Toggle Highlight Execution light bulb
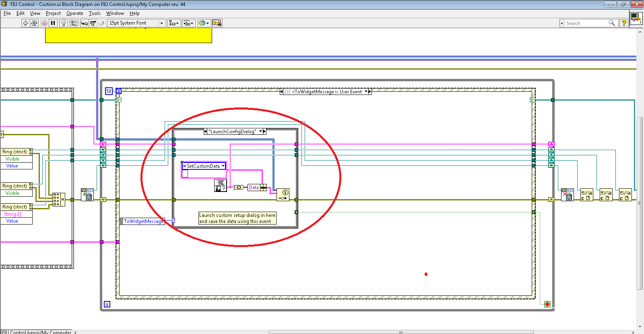 coord(63,23)
